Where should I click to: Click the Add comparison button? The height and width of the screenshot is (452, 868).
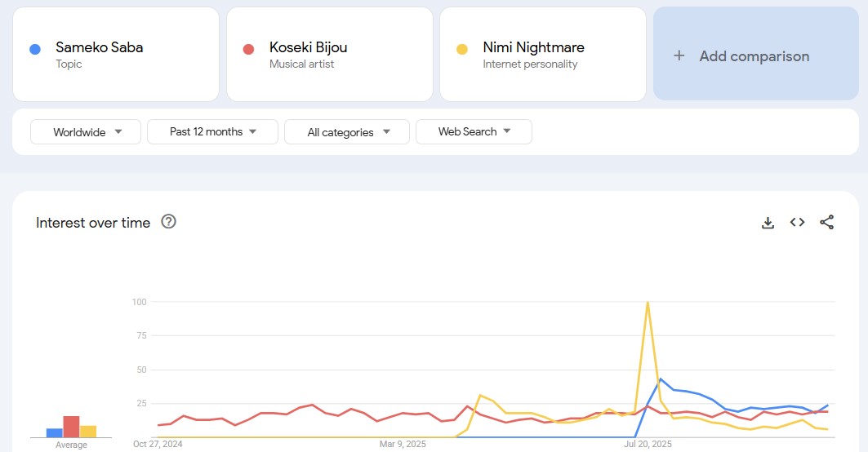coord(753,56)
